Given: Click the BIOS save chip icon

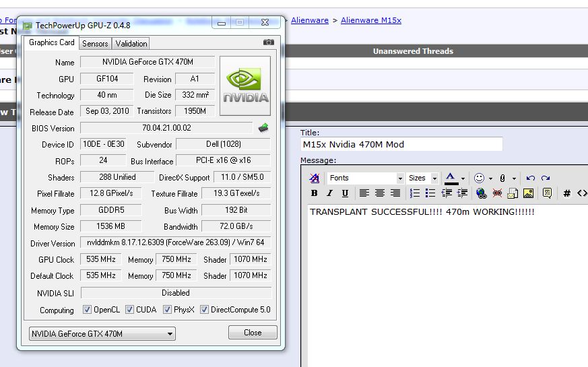Looking at the screenshot, I should [263, 128].
